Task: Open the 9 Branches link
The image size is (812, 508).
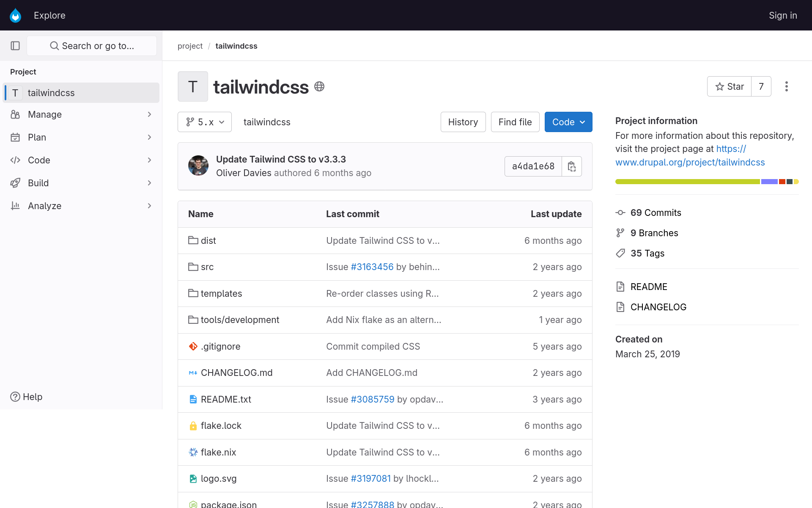Action: pyautogui.click(x=654, y=233)
